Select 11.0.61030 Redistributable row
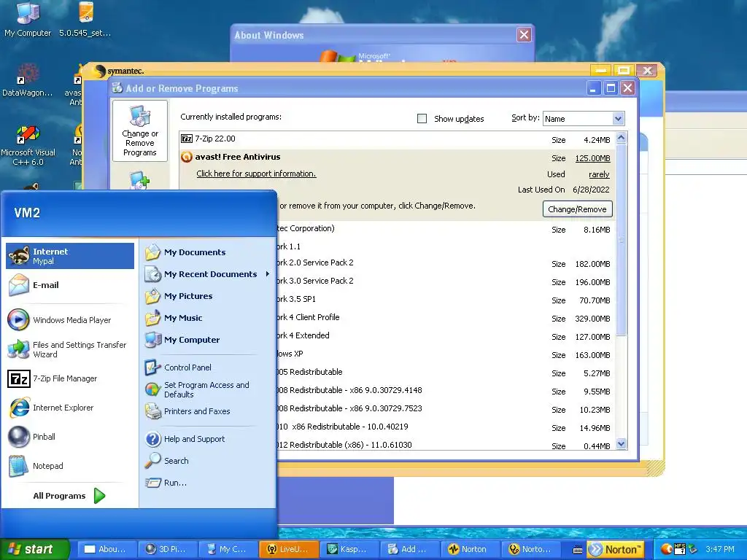This screenshot has width=747, height=560. coord(446,446)
